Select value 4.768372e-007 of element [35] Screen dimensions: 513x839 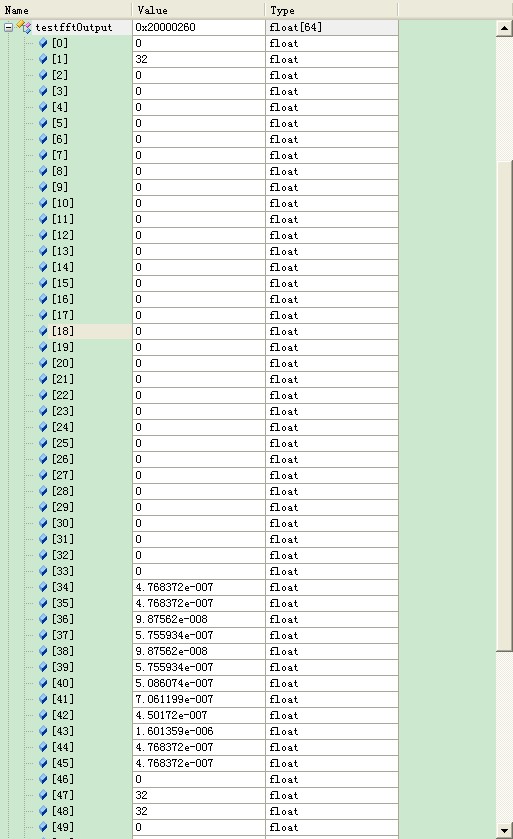coord(174,603)
